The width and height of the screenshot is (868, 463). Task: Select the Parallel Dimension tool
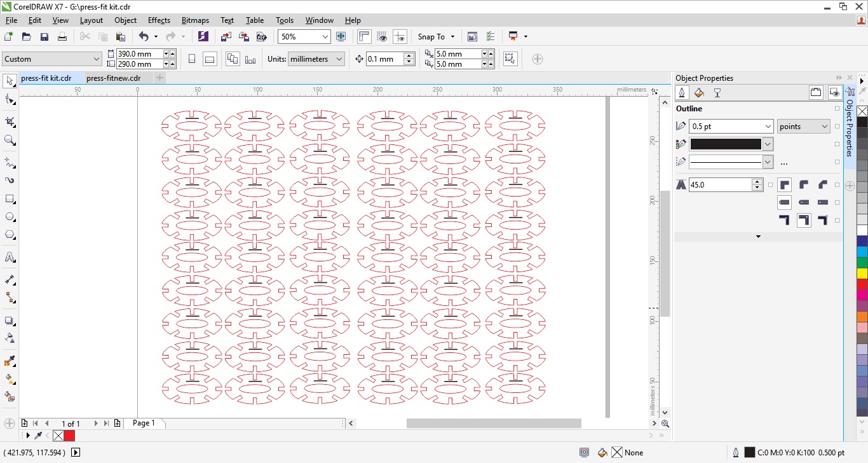click(10, 279)
